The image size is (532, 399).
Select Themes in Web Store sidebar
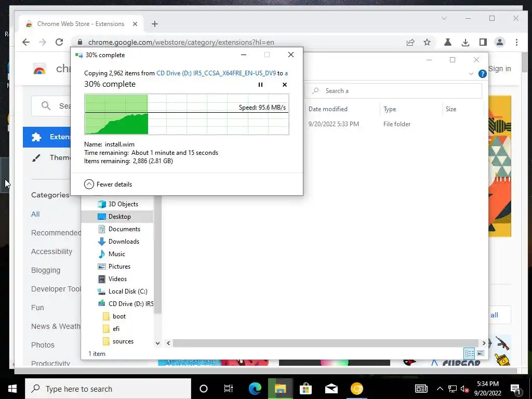tap(51, 157)
